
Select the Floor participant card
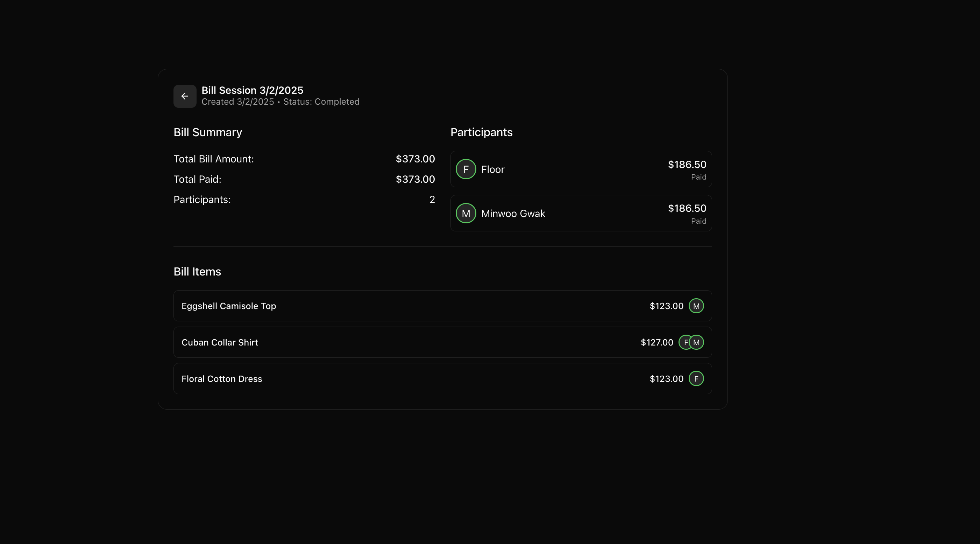tap(581, 169)
